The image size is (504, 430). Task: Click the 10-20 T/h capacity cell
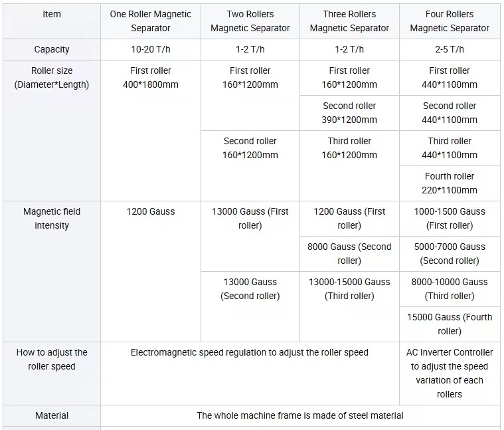pyautogui.click(x=151, y=50)
